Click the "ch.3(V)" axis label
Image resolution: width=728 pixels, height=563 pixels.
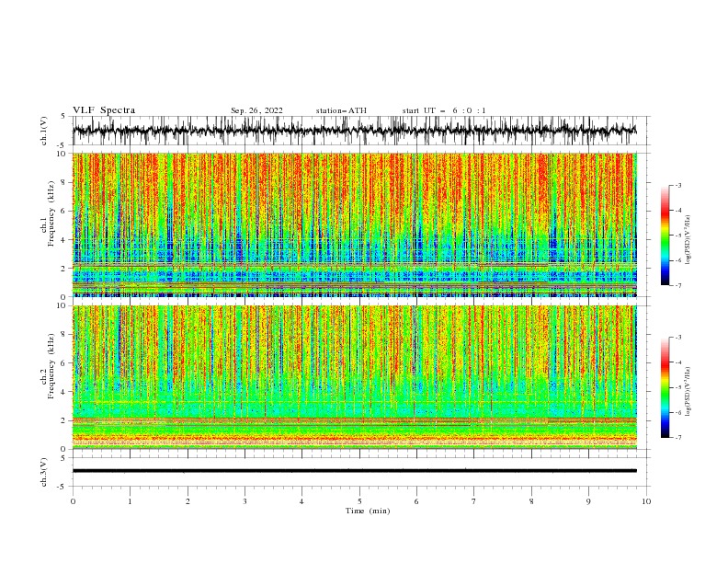point(44,472)
